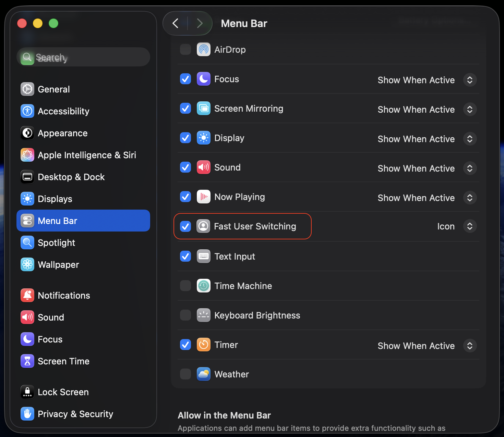Go forward with the right chevron button
The height and width of the screenshot is (437, 504).
point(200,23)
